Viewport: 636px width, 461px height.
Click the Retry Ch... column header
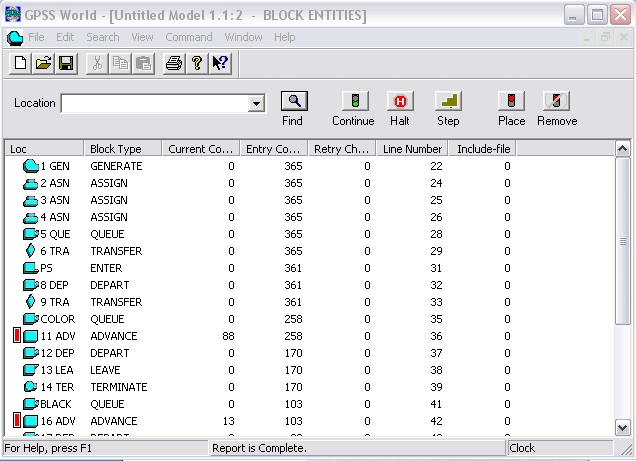pos(342,149)
